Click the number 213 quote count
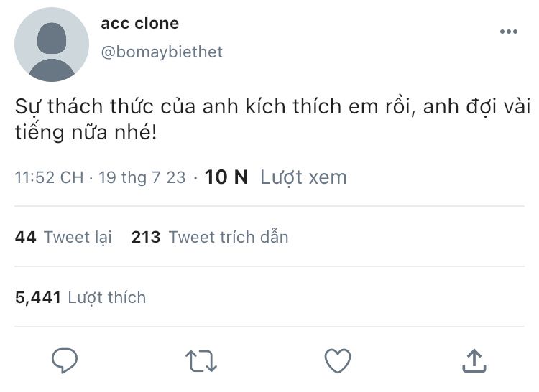 [x=146, y=237]
